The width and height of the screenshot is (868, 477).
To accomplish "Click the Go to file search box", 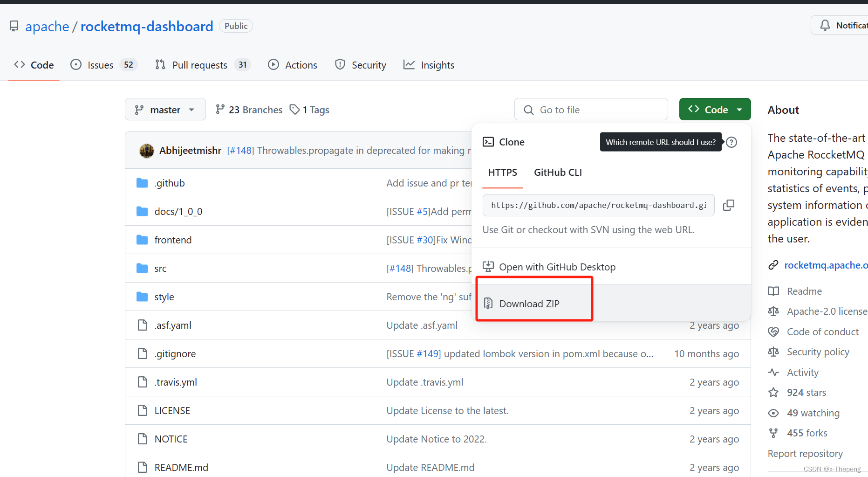I will [591, 109].
